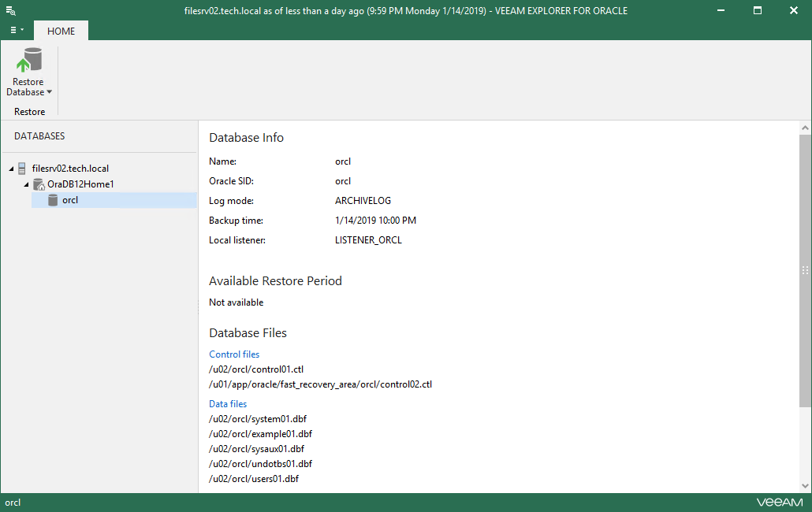Click the /u02/orcl/system01.dbf file path

pyautogui.click(x=258, y=419)
